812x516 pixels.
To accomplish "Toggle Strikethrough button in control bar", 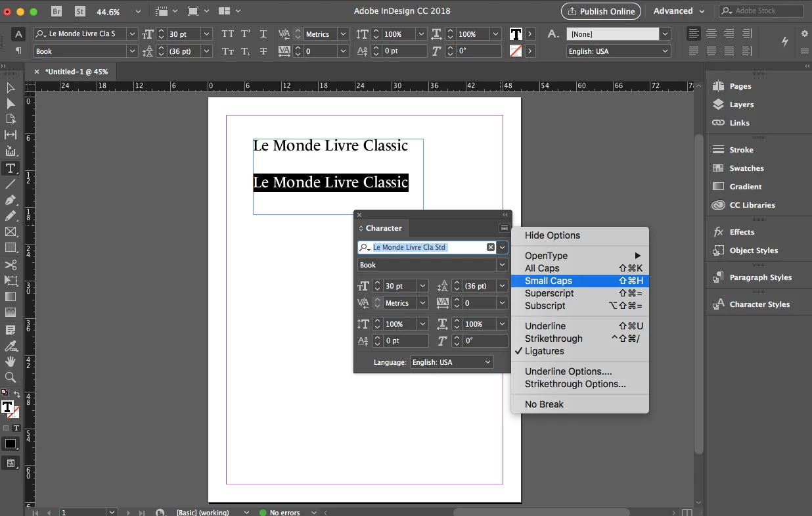I will coord(263,51).
